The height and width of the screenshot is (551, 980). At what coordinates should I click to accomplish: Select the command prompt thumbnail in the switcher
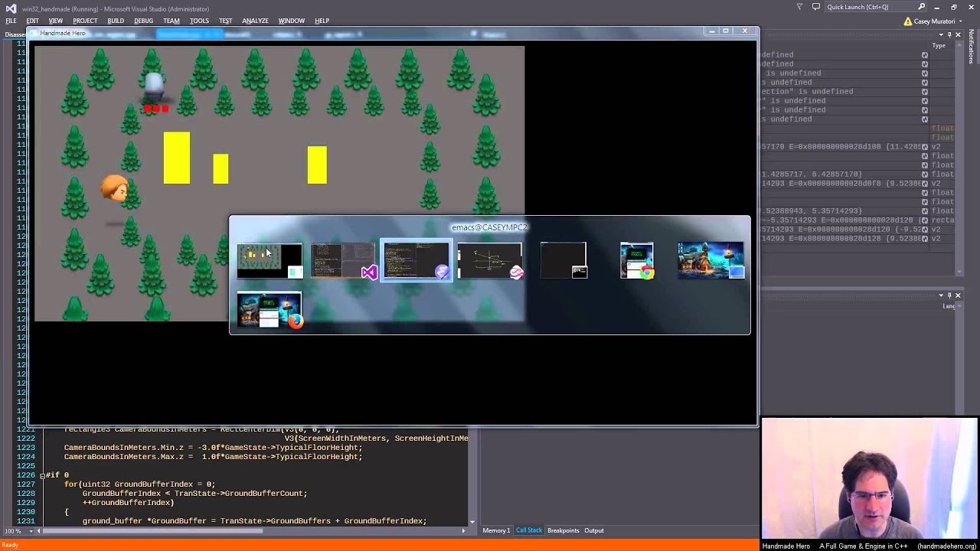point(563,260)
